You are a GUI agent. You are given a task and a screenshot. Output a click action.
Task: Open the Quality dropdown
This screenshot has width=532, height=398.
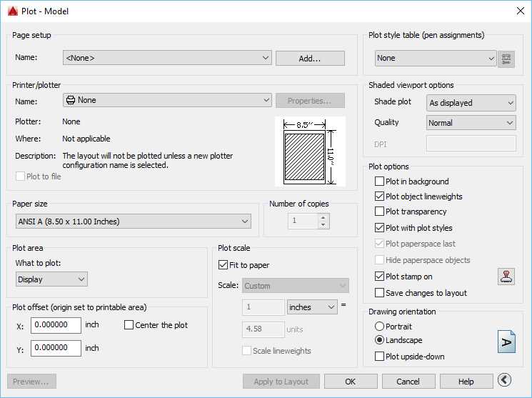pos(471,123)
